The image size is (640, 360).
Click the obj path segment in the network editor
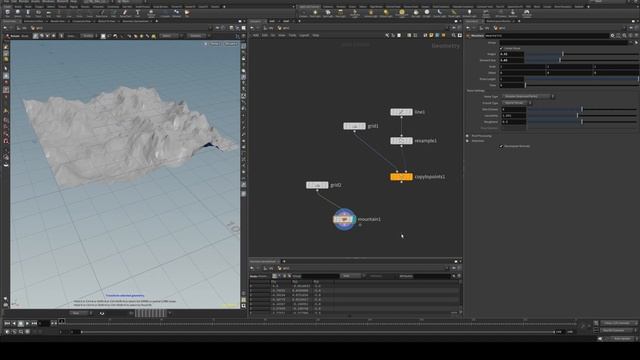[269, 28]
